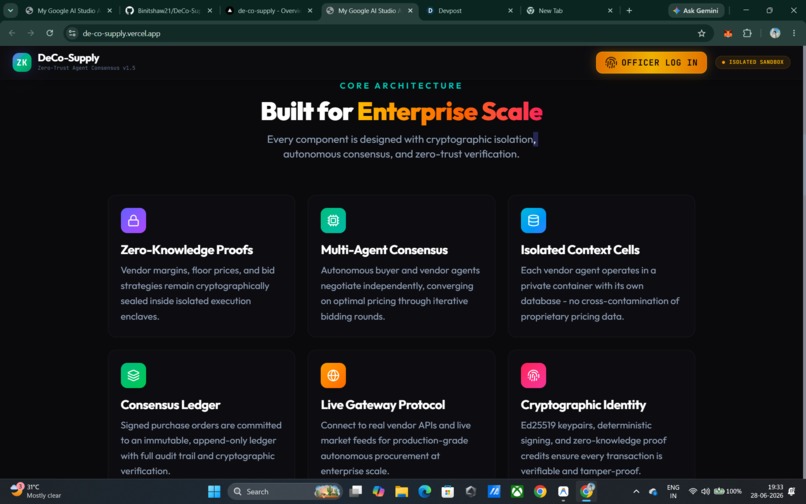Image resolution: width=806 pixels, height=504 pixels.
Task: Open the tab search dropdown arrow
Action: click(10, 10)
